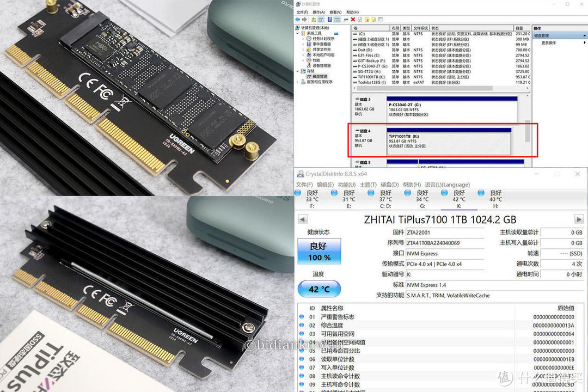
Task: Select SG-4T2U (H:) volume row
Action: pyautogui.click(x=440, y=71)
